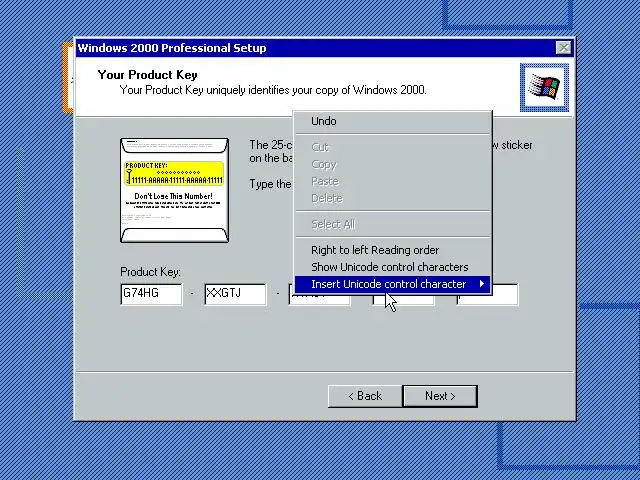Viewport: 640px width, 480px height.
Task: Close the Windows 2000 Professional Setup dialog
Action: pyautogui.click(x=564, y=48)
